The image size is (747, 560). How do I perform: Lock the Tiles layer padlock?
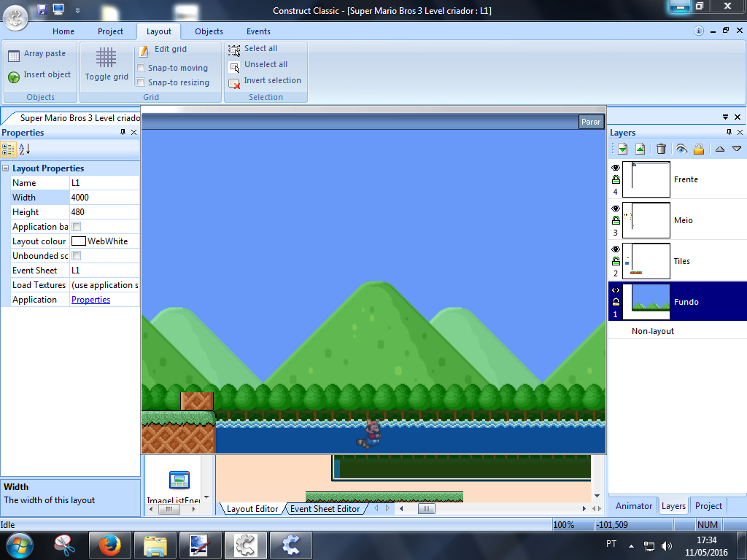[x=616, y=262]
